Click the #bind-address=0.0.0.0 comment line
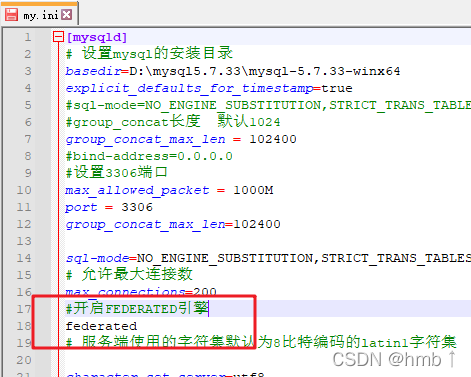Viewport: 471px width, 377px height. coord(149,156)
